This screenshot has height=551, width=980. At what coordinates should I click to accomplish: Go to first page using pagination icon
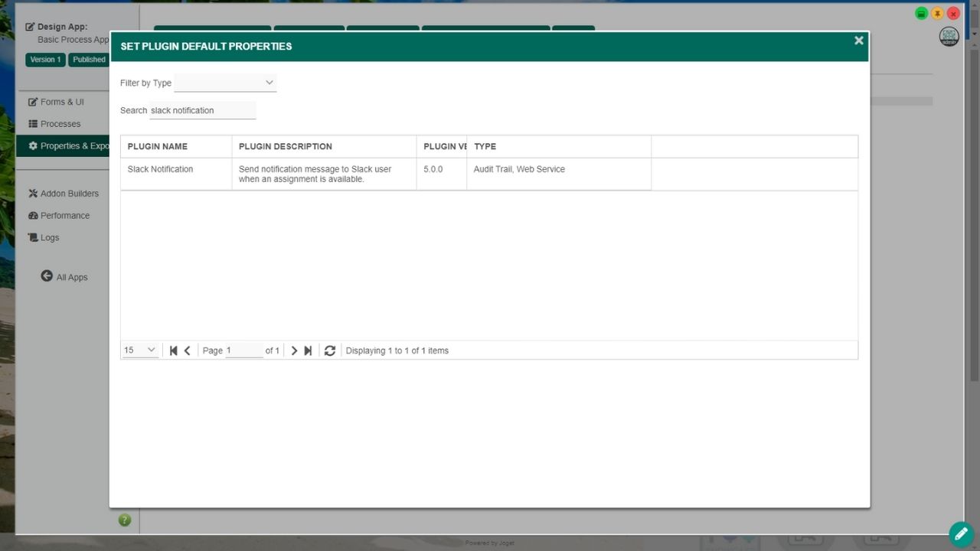[174, 350]
